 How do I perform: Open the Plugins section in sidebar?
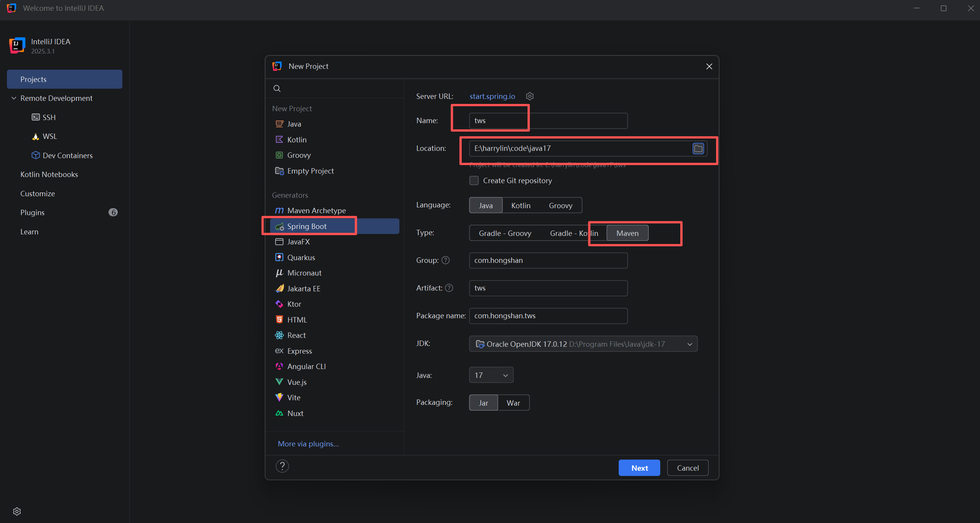coord(32,213)
